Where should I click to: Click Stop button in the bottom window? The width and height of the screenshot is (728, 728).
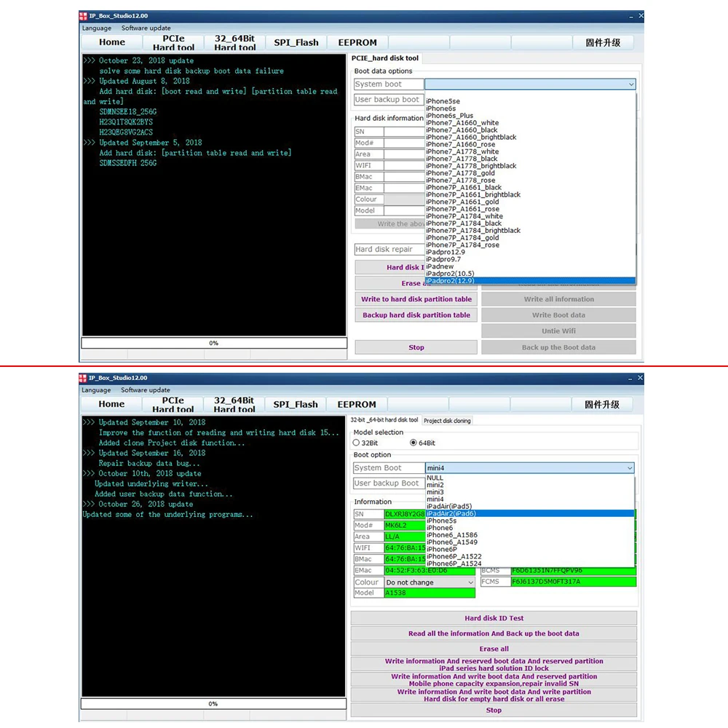tap(494, 711)
